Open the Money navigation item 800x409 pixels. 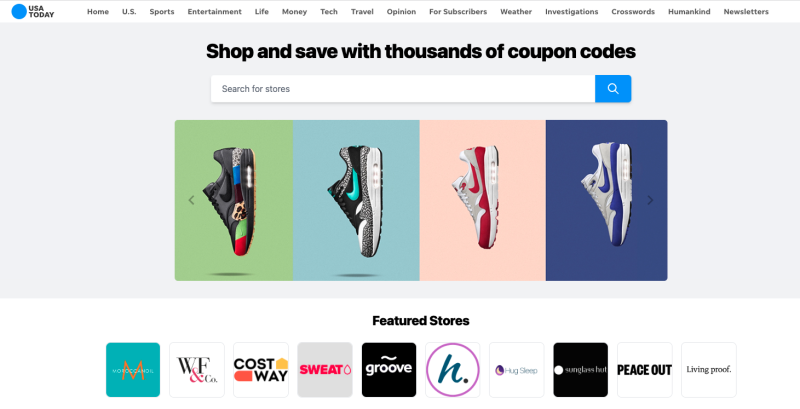point(294,12)
